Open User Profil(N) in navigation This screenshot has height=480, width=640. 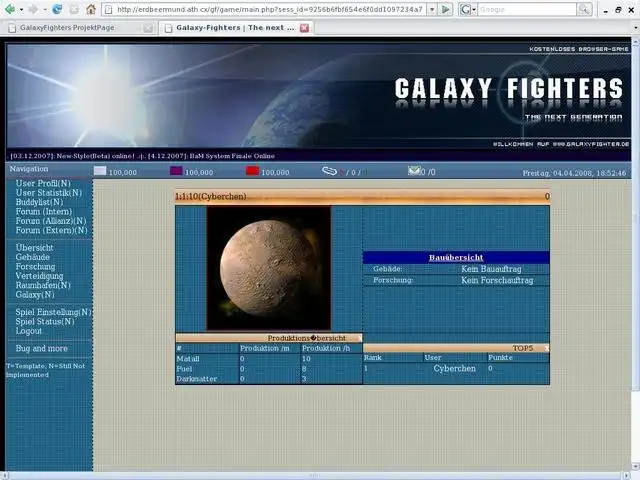click(43, 183)
